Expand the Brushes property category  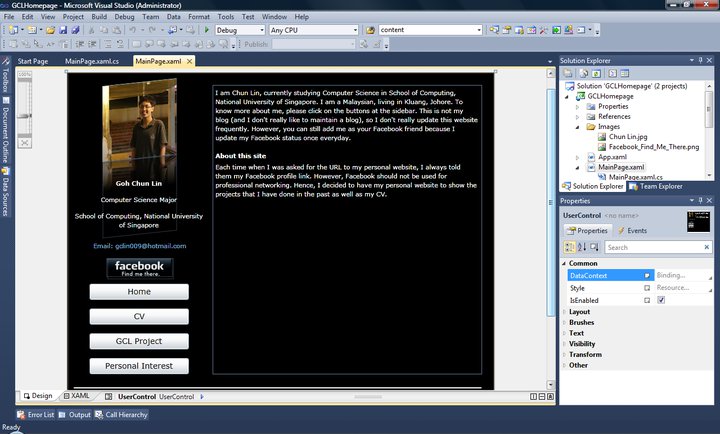(x=582, y=323)
